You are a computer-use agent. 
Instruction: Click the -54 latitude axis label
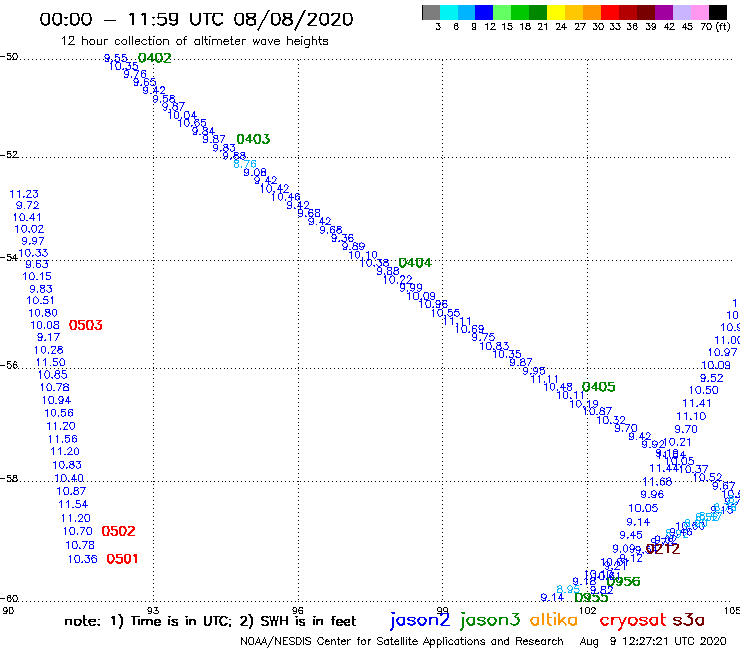point(9,257)
